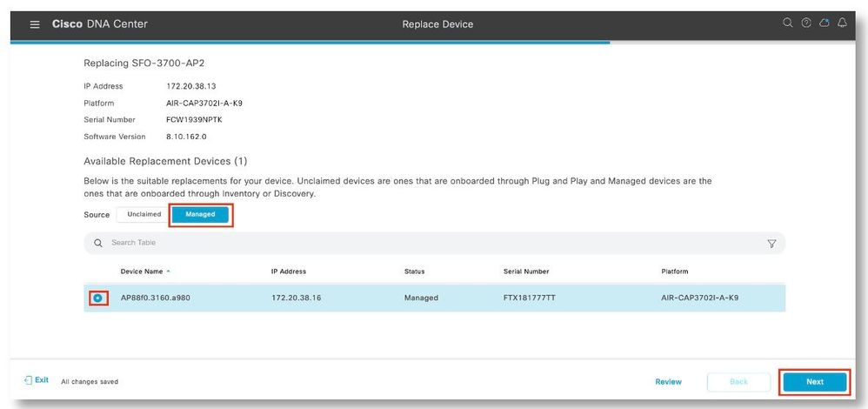
Task: Click the Managed status cell
Action: pos(421,298)
